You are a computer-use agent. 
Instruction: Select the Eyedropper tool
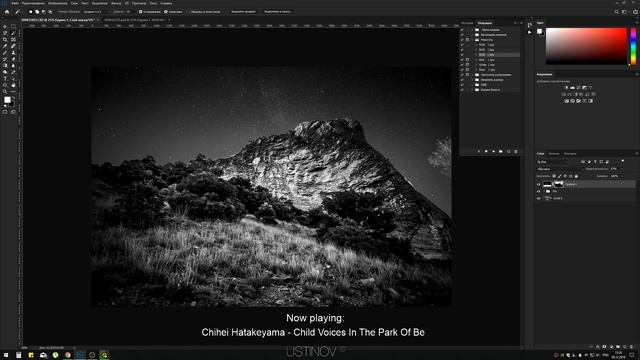(5, 46)
